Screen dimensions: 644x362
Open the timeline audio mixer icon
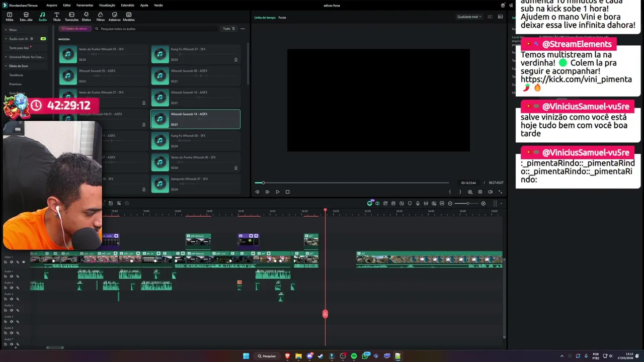click(x=426, y=203)
